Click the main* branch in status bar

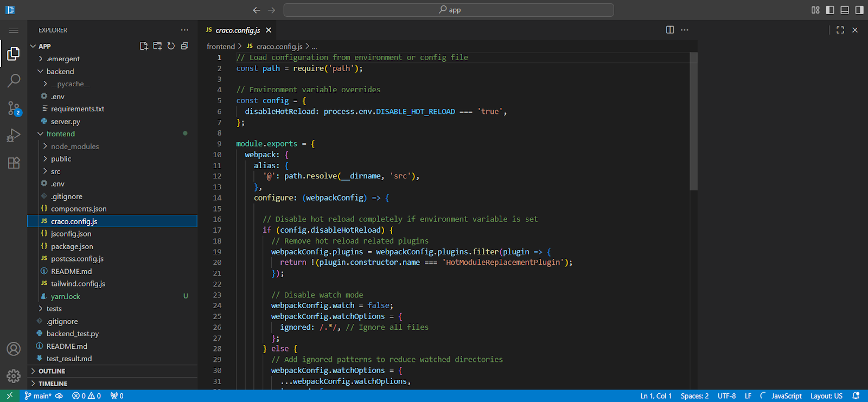[38, 396]
